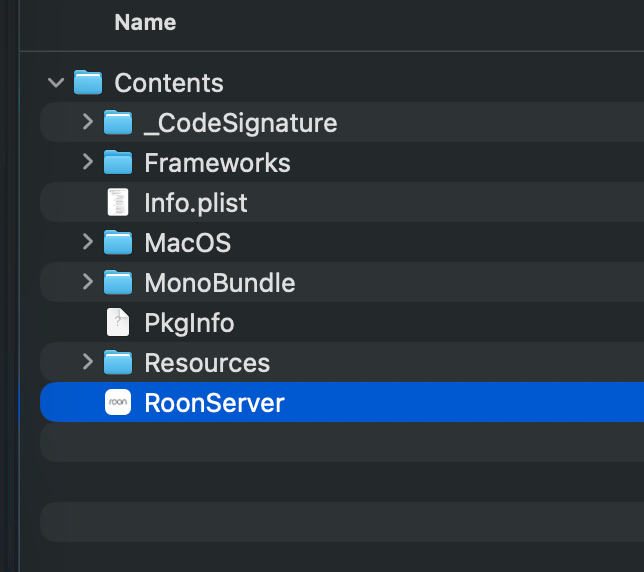This screenshot has width=644, height=572.
Task: Expand the _CodeSignature folder arrow
Action: (87, 122)
